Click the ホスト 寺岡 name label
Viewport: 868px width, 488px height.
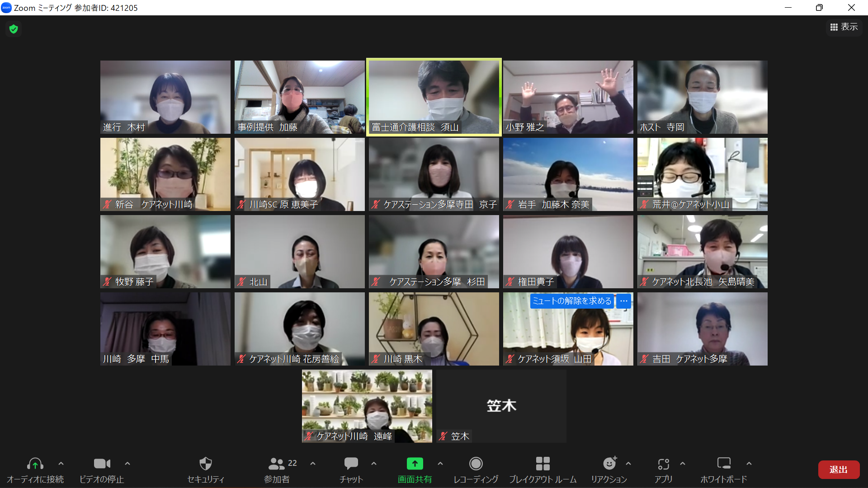[x=662, y=127]
